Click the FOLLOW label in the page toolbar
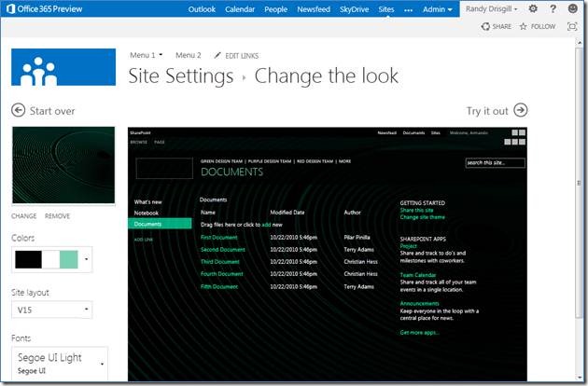588x386 pixels. point(543,27)
